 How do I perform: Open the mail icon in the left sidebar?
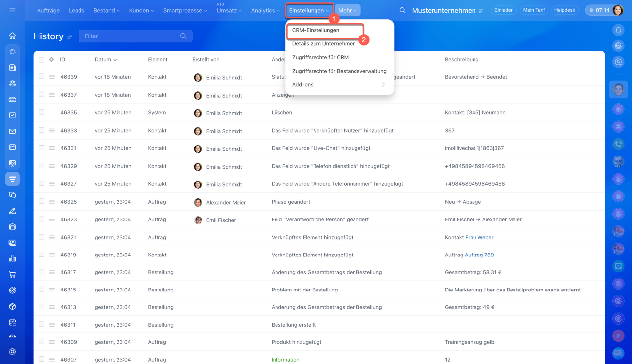pyautogui.click(x=12, y=131)
